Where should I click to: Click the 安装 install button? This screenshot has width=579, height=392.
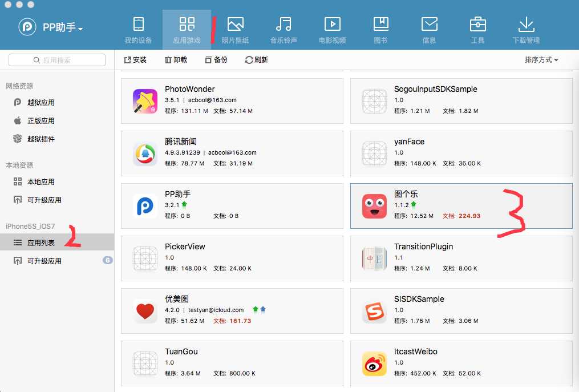[x=136, y=60]
